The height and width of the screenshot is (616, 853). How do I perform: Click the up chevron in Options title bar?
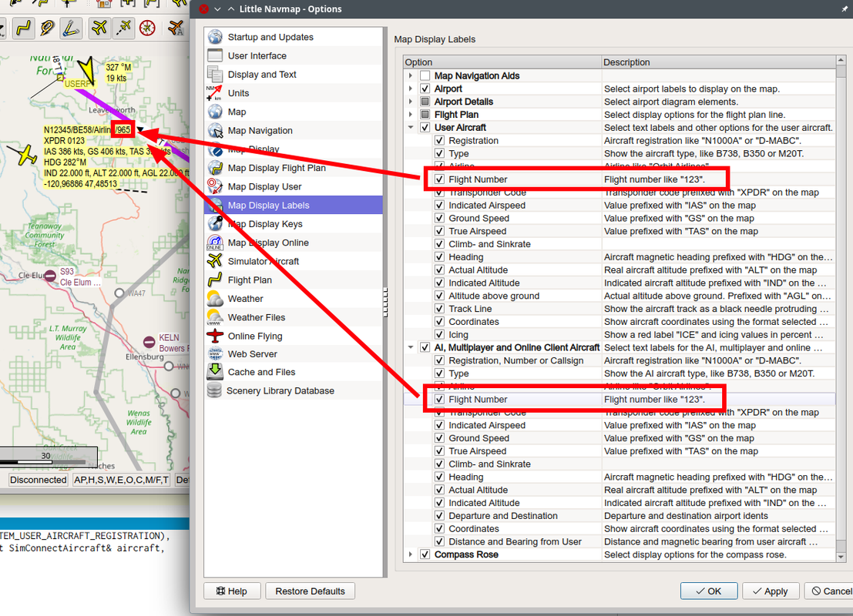[x=231, y=9]
